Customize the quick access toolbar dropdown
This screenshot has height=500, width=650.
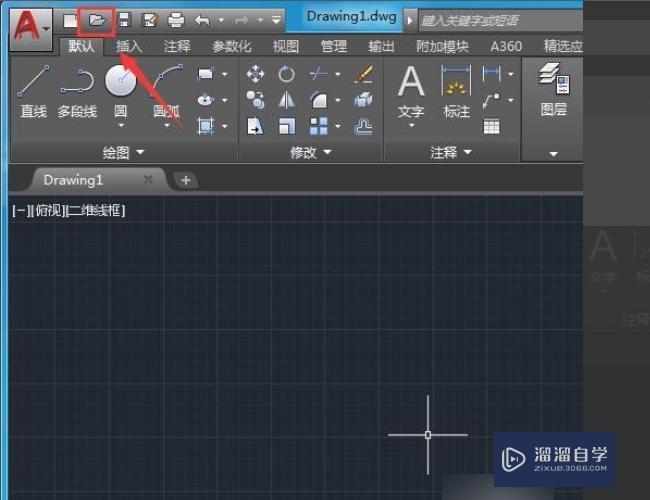276,20
